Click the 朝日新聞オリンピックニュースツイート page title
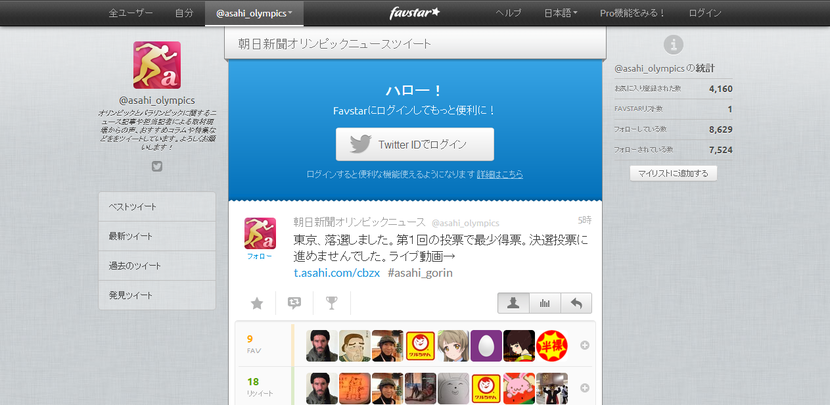Viewport: 830px width, 405px height. coord(335,44)
